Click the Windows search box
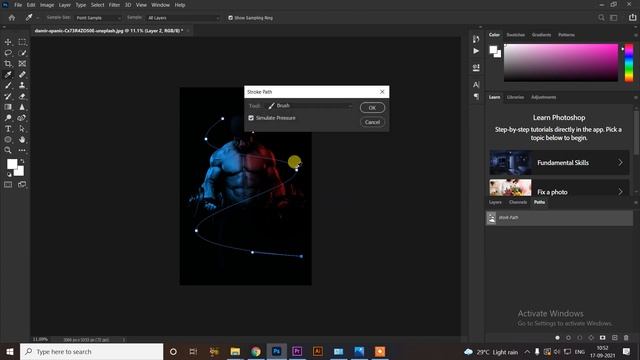Image resolution: width=640 pixels, height=360 pixels. click(91, 351)
